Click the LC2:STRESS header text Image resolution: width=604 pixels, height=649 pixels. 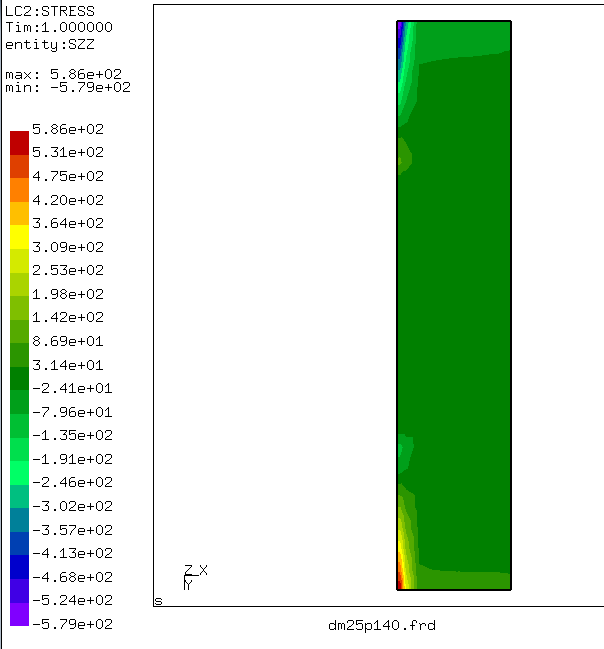coord(50,11)
